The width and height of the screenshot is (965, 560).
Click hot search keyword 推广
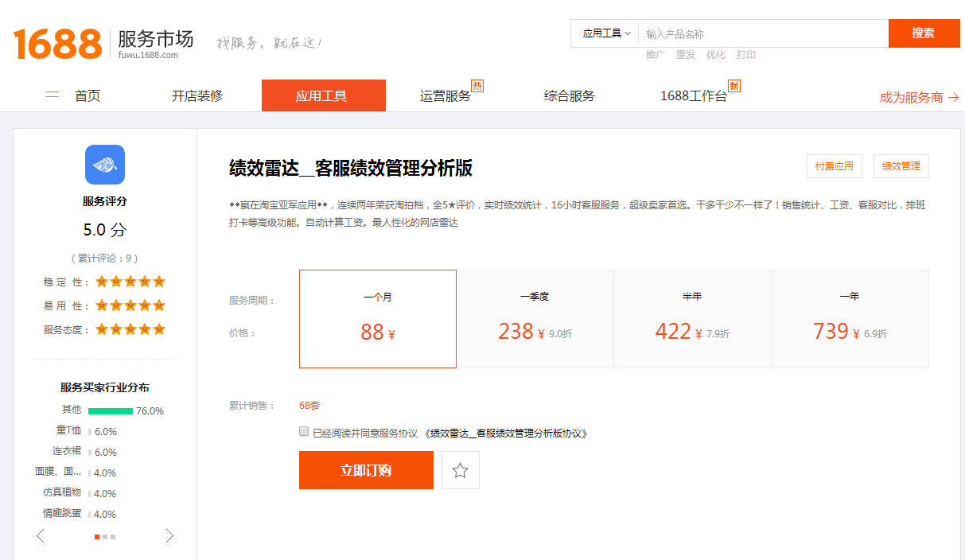tap(656, 55)
